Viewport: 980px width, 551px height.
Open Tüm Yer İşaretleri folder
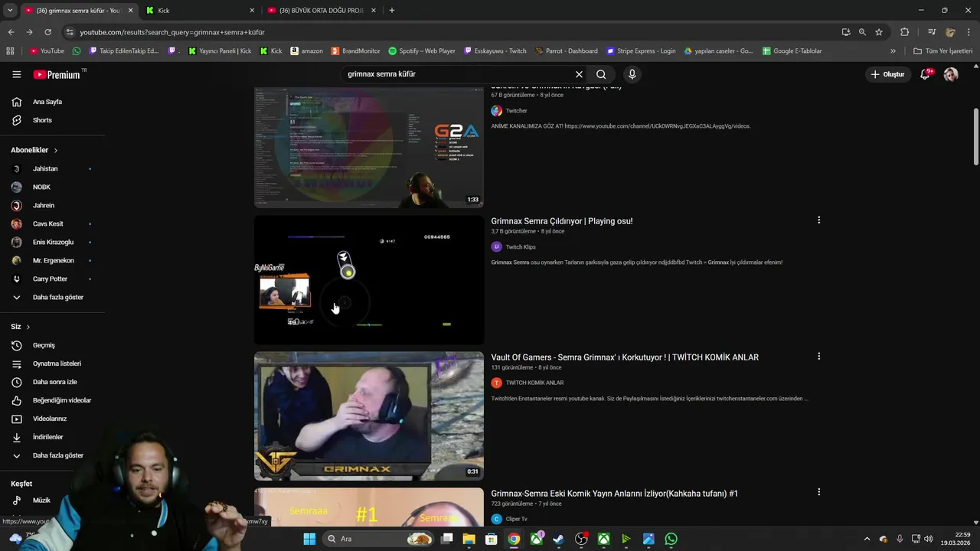pyautogui.click(x=942, y=51)
